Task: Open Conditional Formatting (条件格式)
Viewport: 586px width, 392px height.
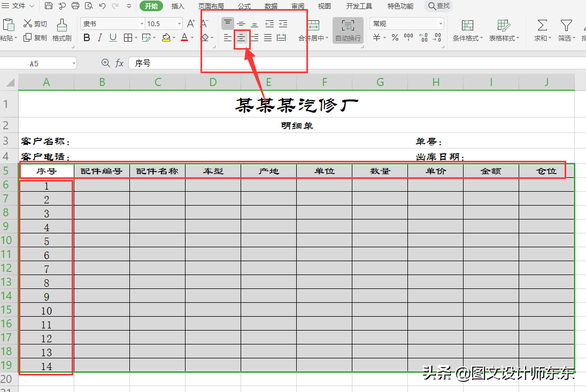Action: tap(467, 30)
